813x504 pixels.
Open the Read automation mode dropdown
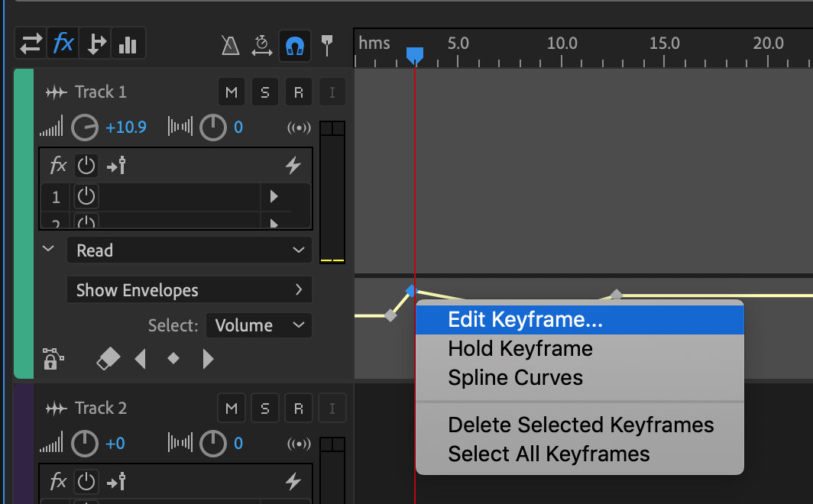[x=189, y=250]
